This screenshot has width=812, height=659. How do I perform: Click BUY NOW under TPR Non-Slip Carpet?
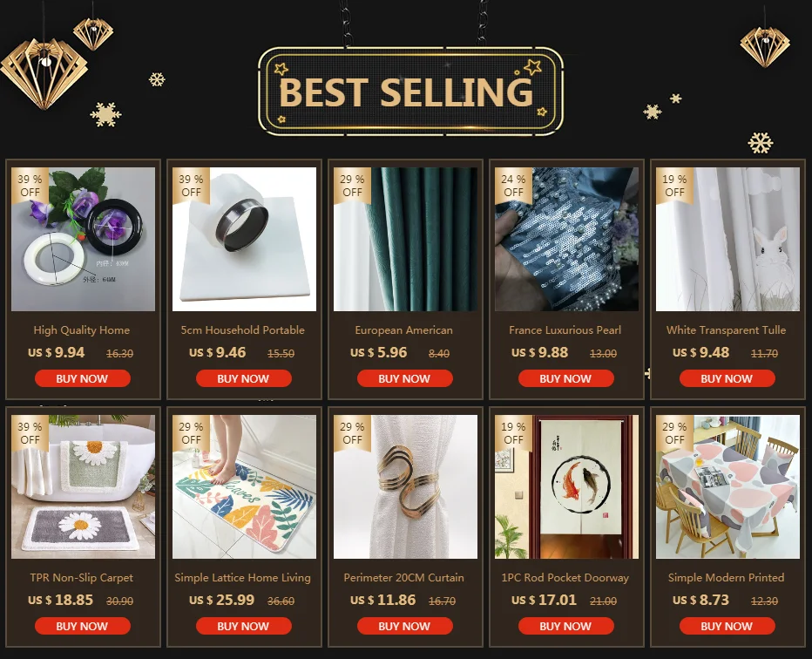coord(83,627)
